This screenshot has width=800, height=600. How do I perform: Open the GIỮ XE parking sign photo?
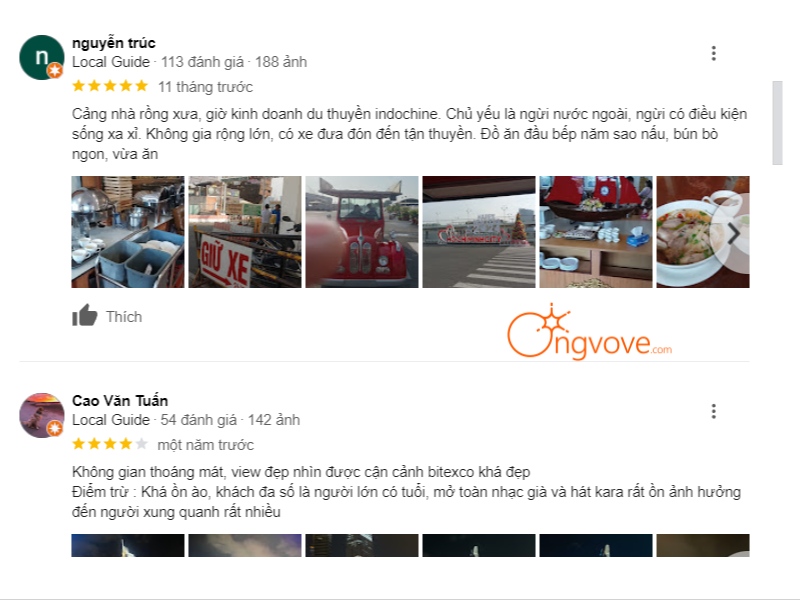click(x=245, y=232)
